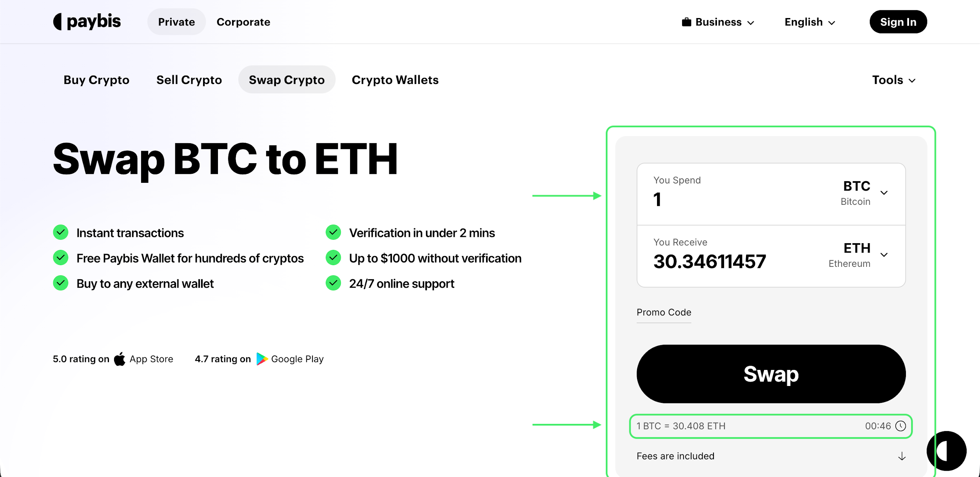980x477 pixels.
Task: Switch to the Corporate tab
Action: (243, 22)
